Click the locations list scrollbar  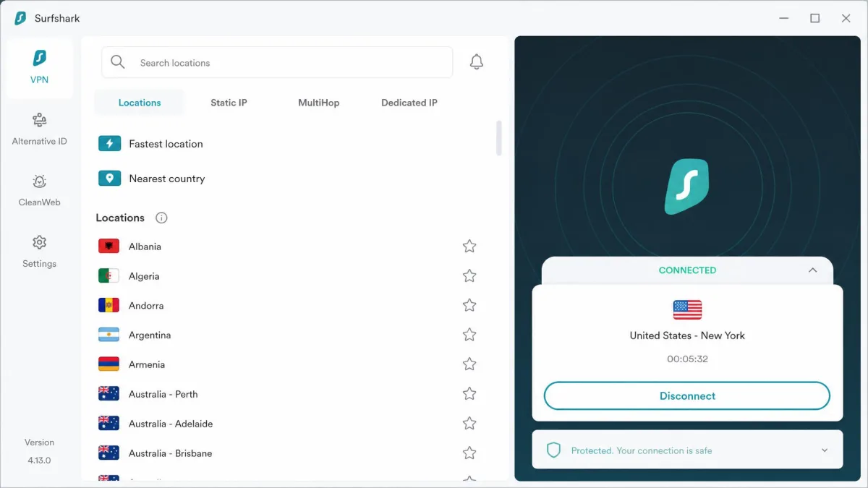point(498,138)
